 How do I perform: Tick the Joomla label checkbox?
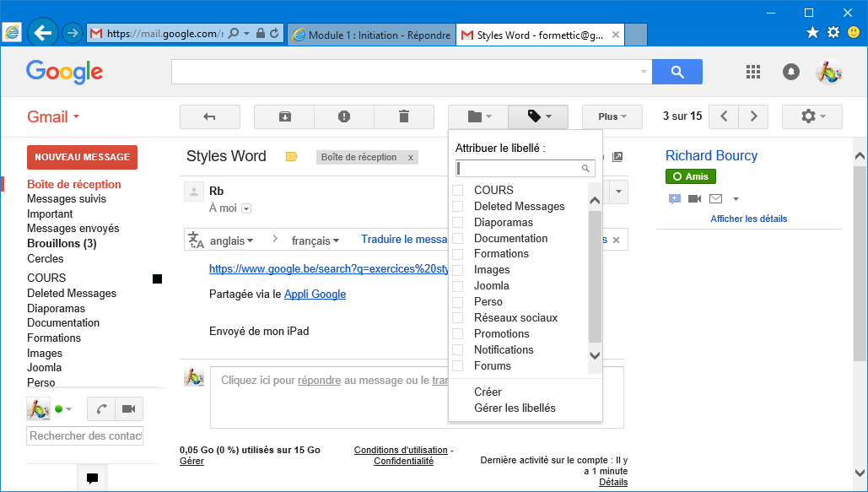(x=458, y=286)
